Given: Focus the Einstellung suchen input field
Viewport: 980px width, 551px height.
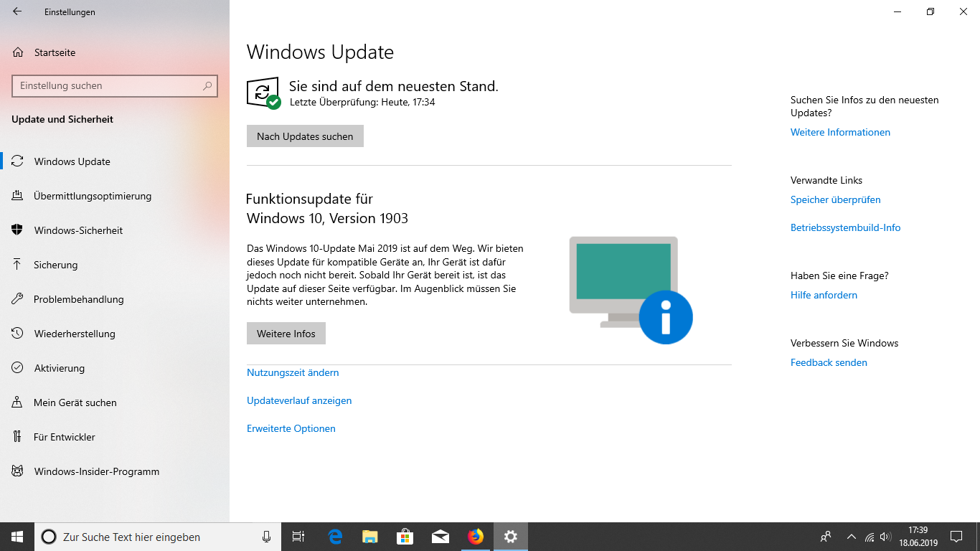Looking at the screenshot, I should click(x=115, y=85).
